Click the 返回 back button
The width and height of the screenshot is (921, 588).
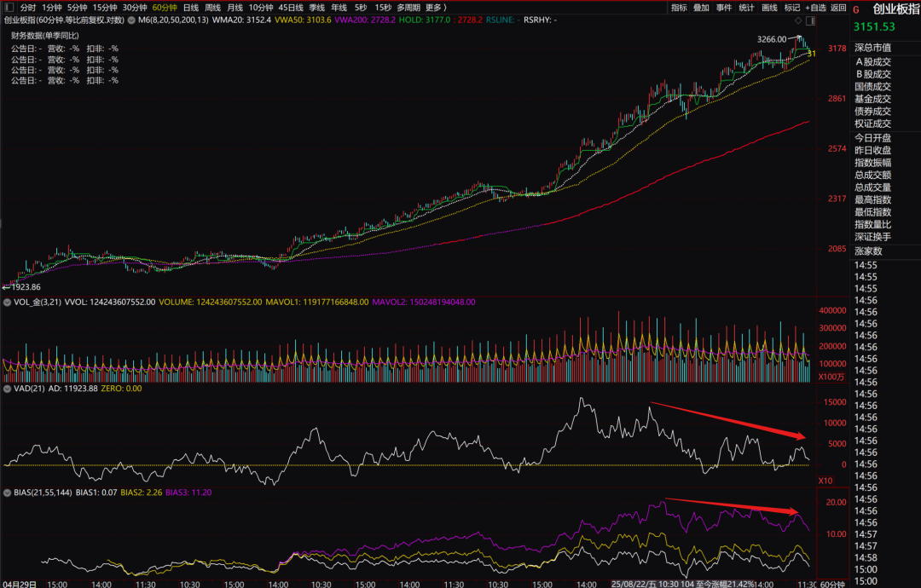pyautogui.click(x=838, y=8)
